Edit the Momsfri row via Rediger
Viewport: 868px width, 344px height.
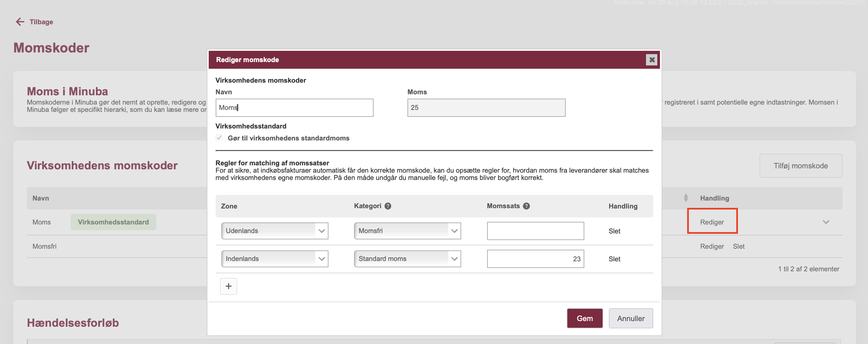712,246
